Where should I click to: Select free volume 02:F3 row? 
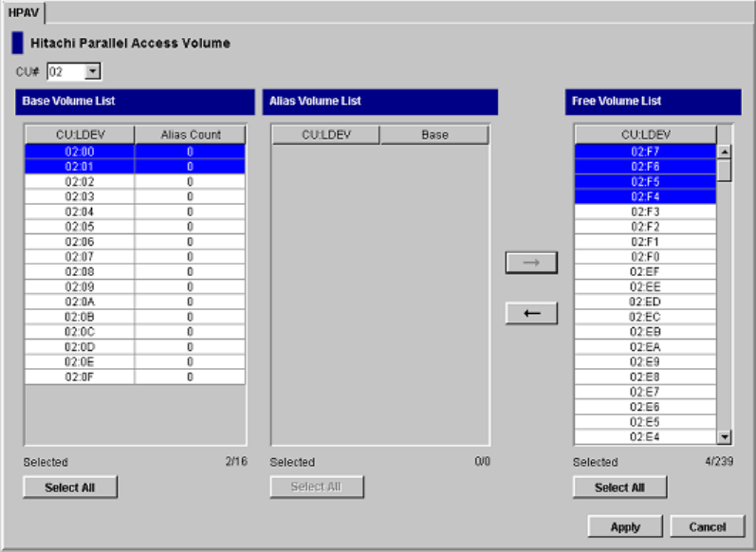(645, 212)
